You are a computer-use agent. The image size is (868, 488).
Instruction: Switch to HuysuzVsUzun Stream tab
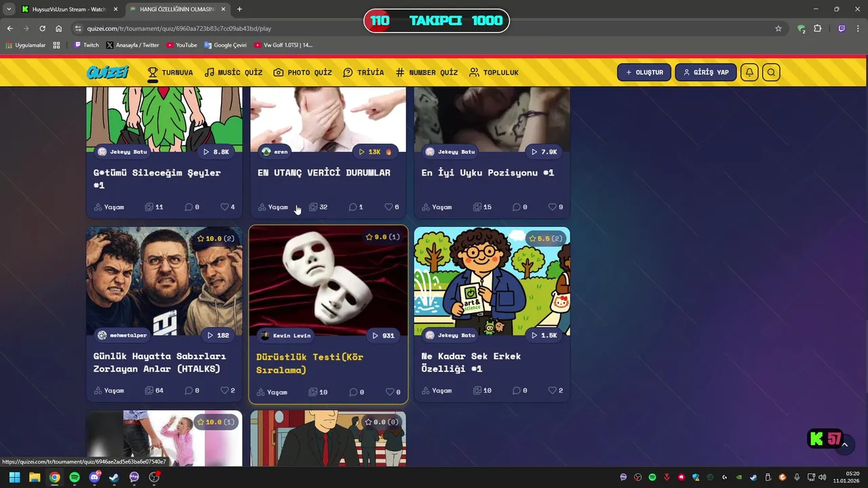(68, 9)
